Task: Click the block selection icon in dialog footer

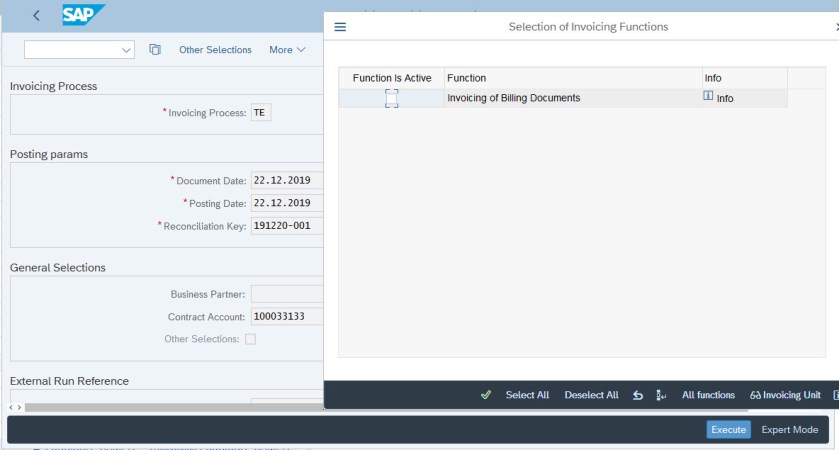Action: 661,395
